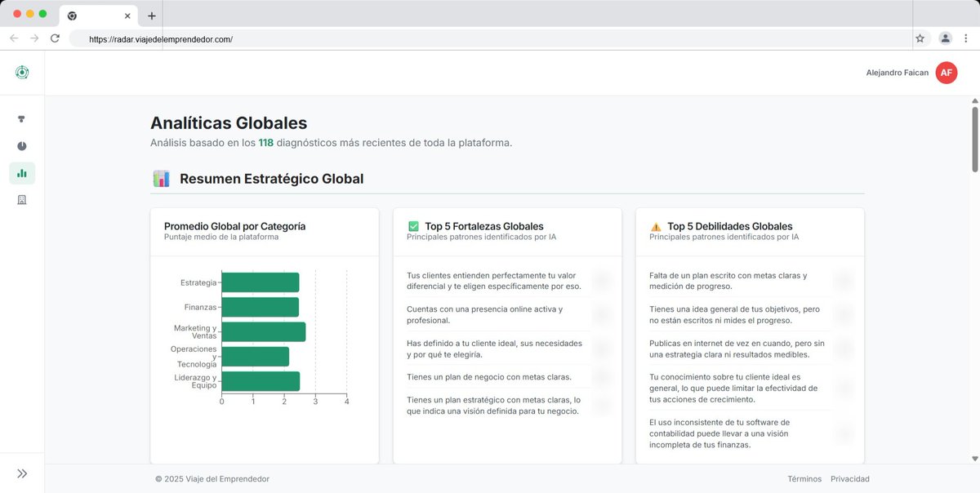Open the Términos footer link
This screenshot has width=980, height=493.
(804, 479)
